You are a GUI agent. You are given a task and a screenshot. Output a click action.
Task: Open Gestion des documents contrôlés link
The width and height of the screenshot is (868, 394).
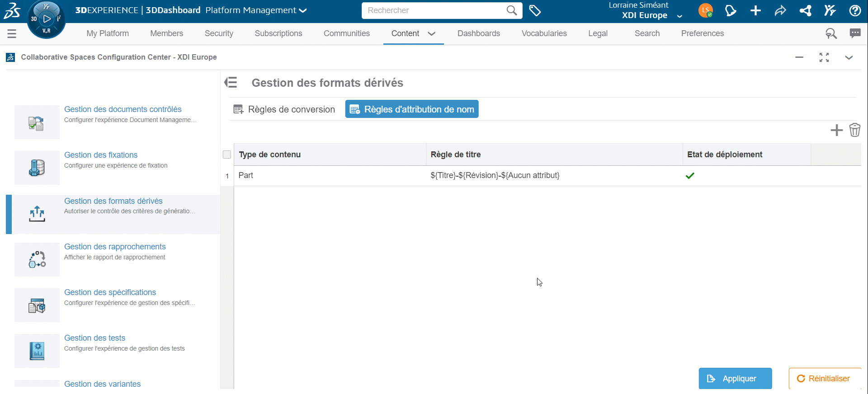123,109
